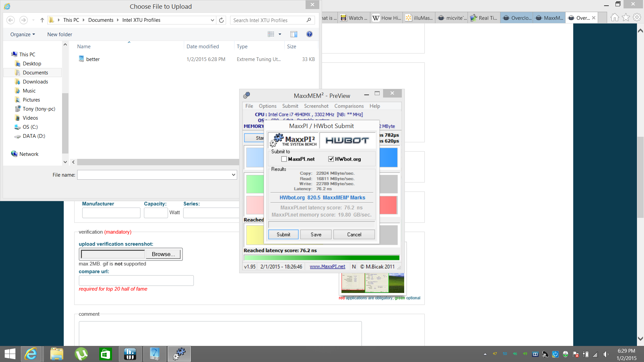Enable MaxxPI.net submit checkbox

pyautogui.click(x=284, y=159)
